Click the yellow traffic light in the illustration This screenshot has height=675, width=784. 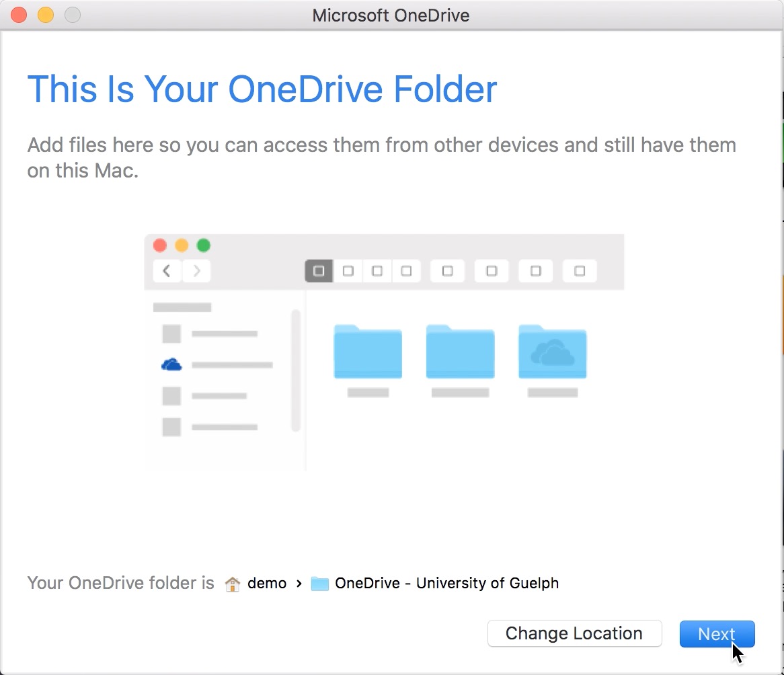click(x=181, y=245)
